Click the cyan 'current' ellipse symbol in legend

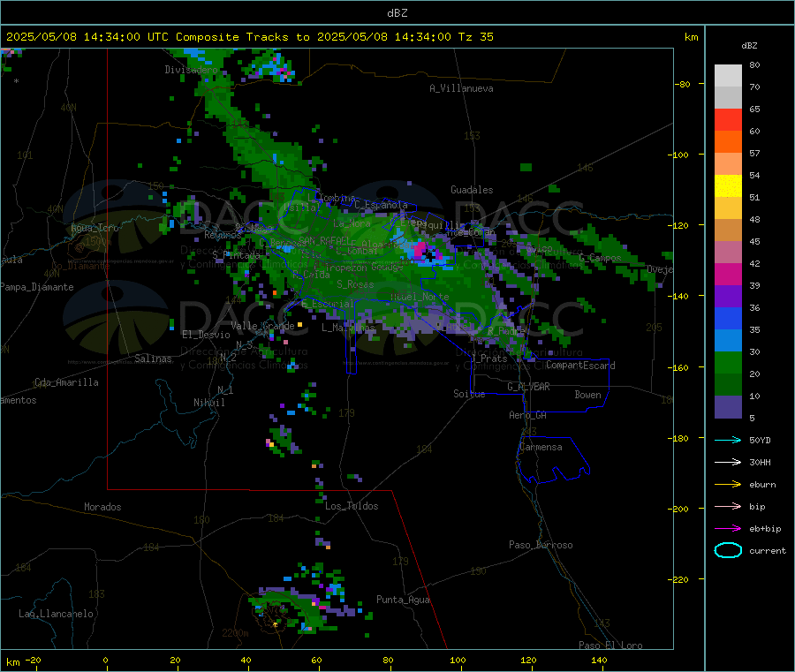click(x=728, y=550)
